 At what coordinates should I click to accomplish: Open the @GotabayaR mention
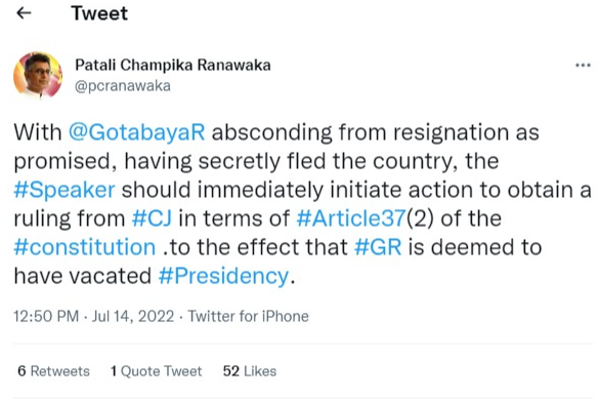[x=137, y=132]
